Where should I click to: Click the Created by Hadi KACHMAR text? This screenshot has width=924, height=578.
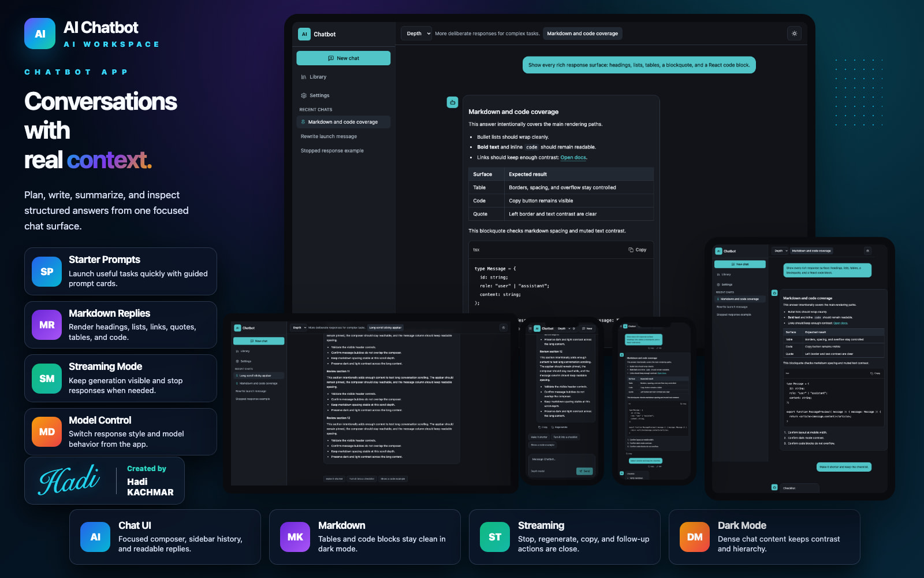[x=150, y=480]
